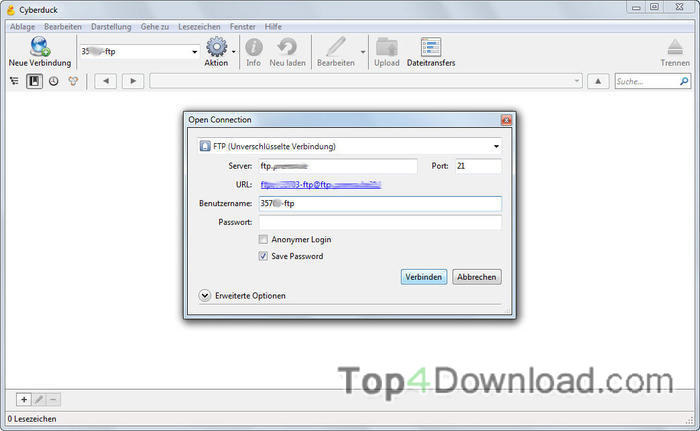Expand Erweiterte Optionen section
This screenshot has width=700, height=431.
coord(205,296)
